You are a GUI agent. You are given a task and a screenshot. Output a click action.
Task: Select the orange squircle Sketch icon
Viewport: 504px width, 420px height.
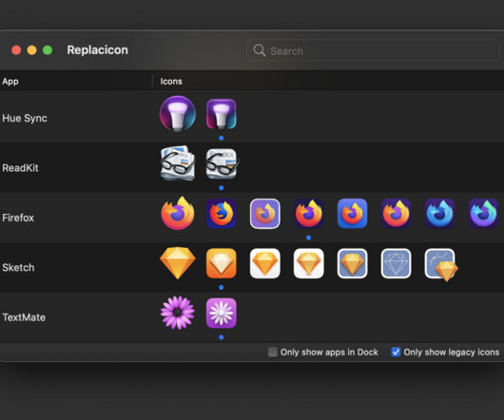[x=222, y=263]
